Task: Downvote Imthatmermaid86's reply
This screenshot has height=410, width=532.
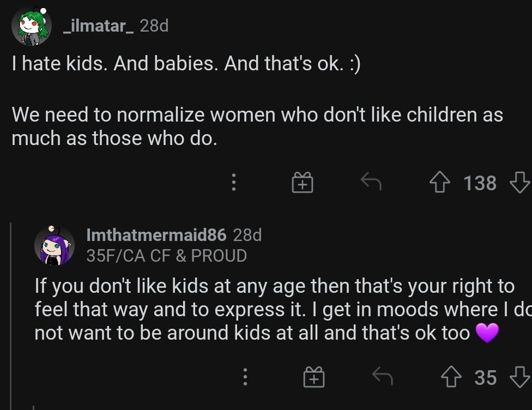Action: point(520,377)
